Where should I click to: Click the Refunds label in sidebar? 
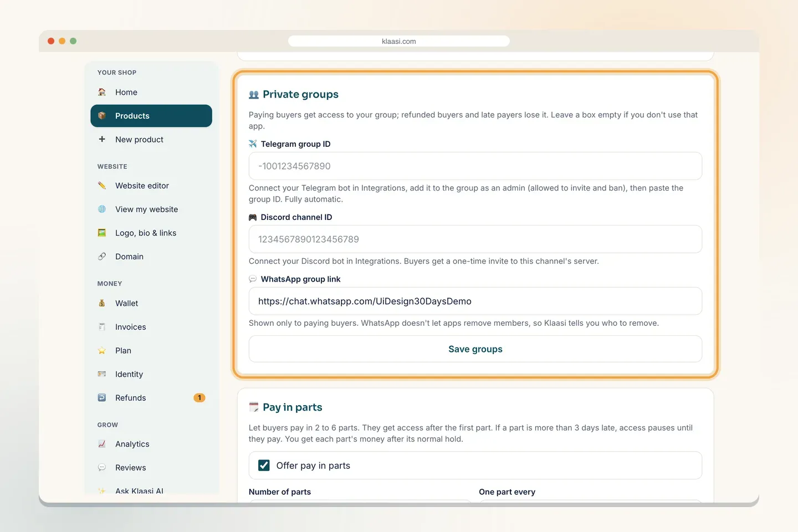click(x=131, y=398)
